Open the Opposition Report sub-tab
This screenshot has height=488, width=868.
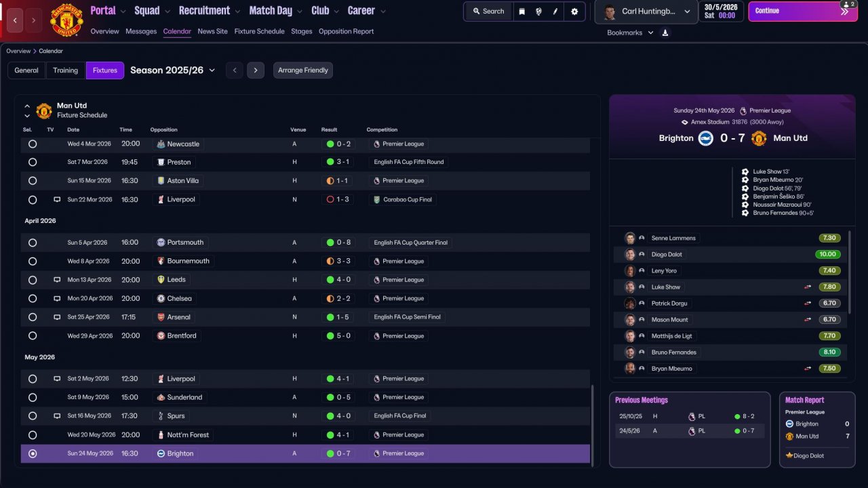(346, 31)
